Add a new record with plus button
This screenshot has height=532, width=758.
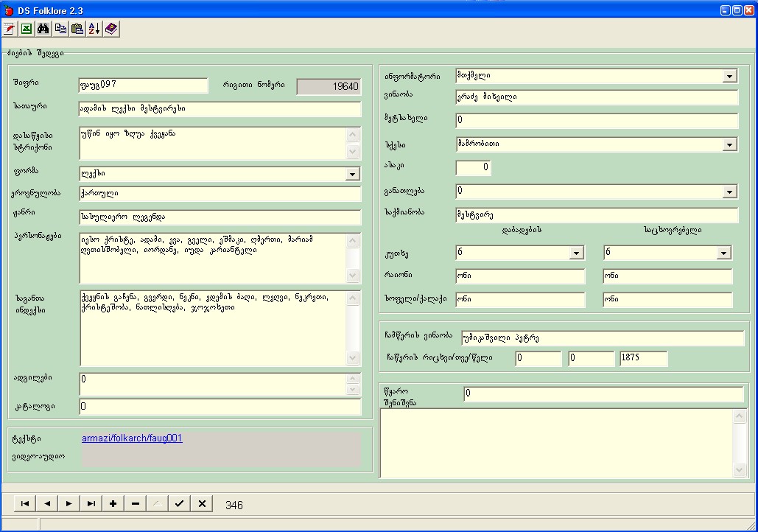[x=113, y=503]
